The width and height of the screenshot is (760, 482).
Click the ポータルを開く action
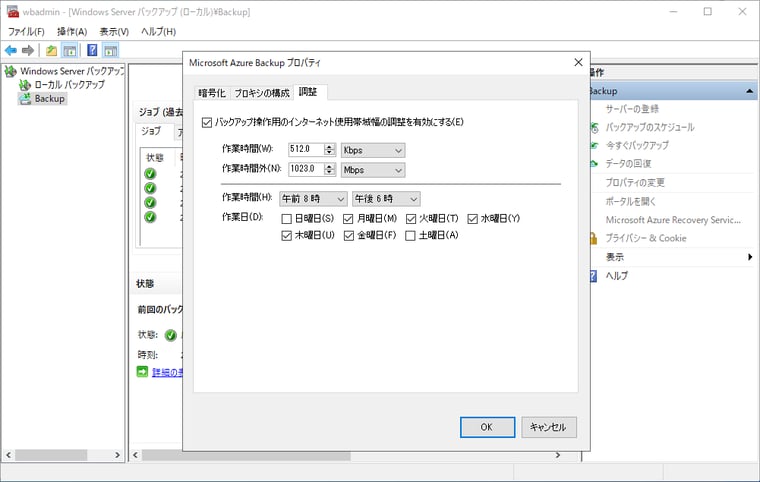(631, 201)
